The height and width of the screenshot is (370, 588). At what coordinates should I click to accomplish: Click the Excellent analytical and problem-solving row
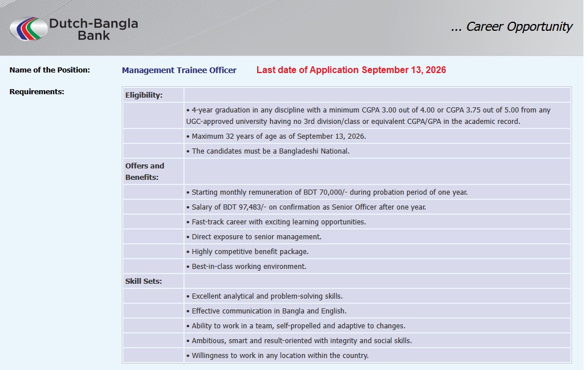(377, 296)
